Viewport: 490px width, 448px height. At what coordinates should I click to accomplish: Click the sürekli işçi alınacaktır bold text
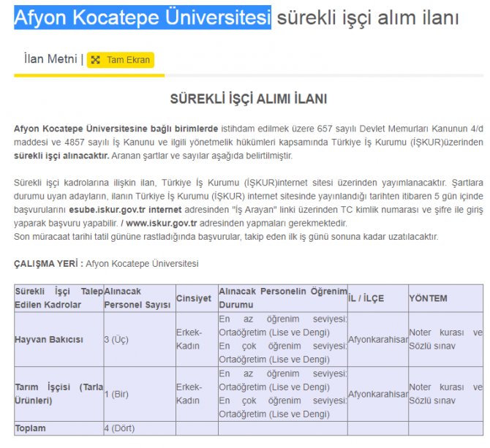click(61, 156)
